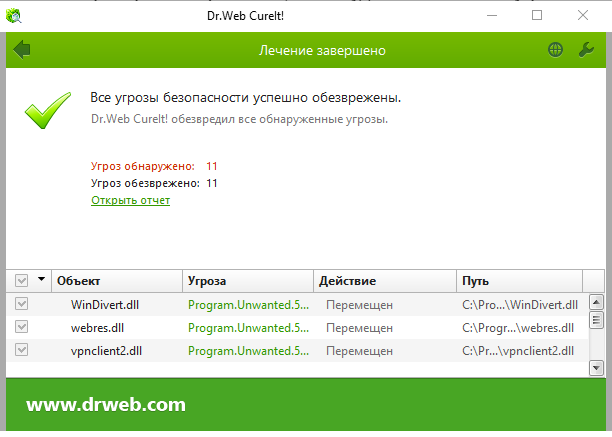Screen dimensions: 612x437
Task: Close the Dr.Web CureIt! window
Action: click(583, 16)
